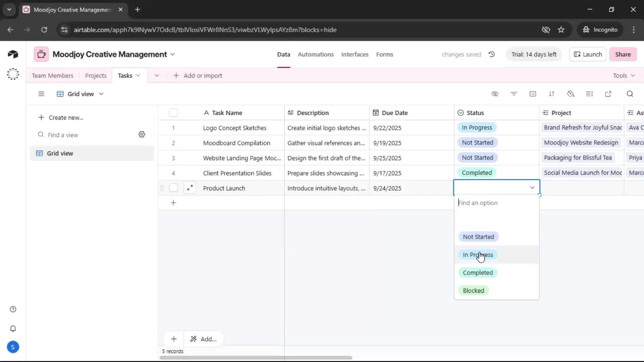Click the Status column header
644x362 pixels.
pos(496,113)
